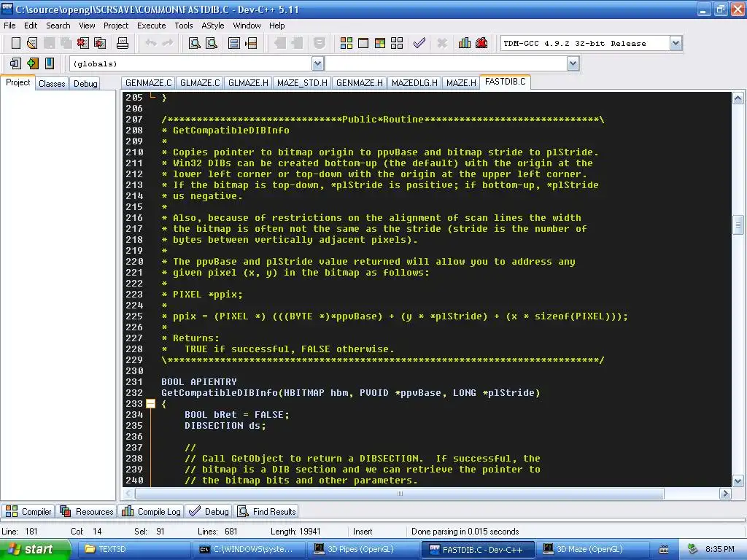Image resolution: width=747 pixels, height=560 pixels.
Task: Open the View menu
Action: [x=87, y=26]
